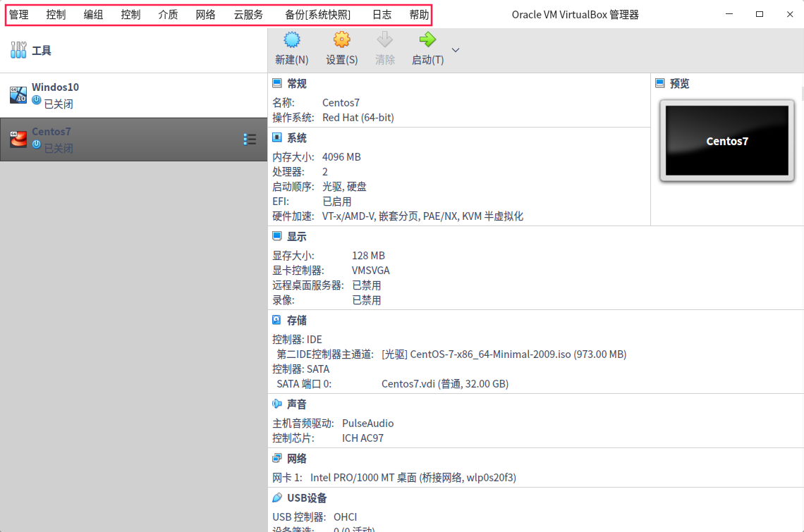Click the EFI 已启用 value
This screenshot has width=804, height=532.
[337, 202]
